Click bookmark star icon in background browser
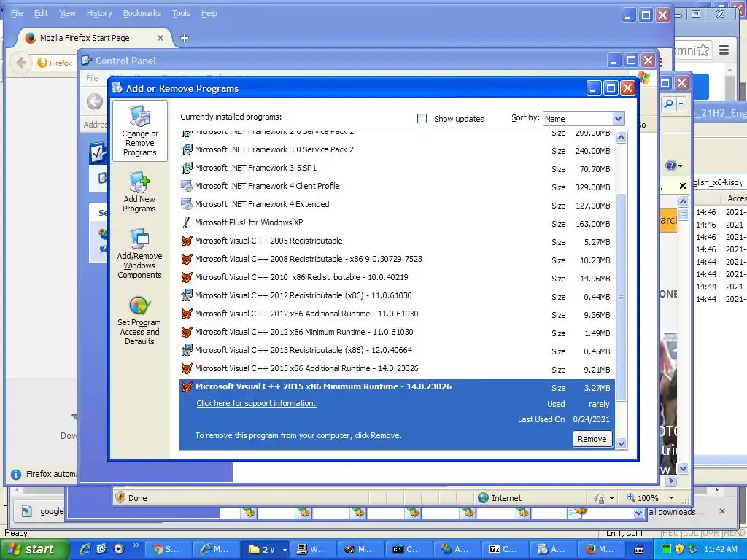This screenshot has height=560, width=747. [x=703, y=50]
